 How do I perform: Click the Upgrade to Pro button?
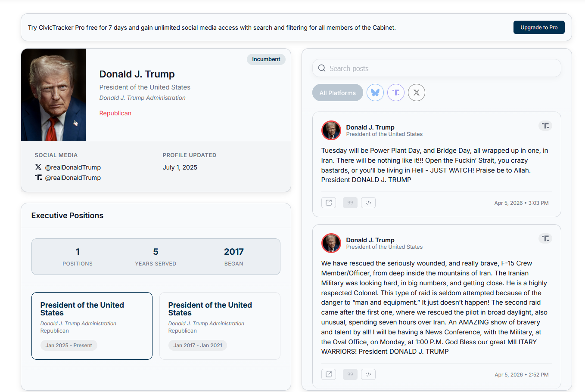click(538, 28)
